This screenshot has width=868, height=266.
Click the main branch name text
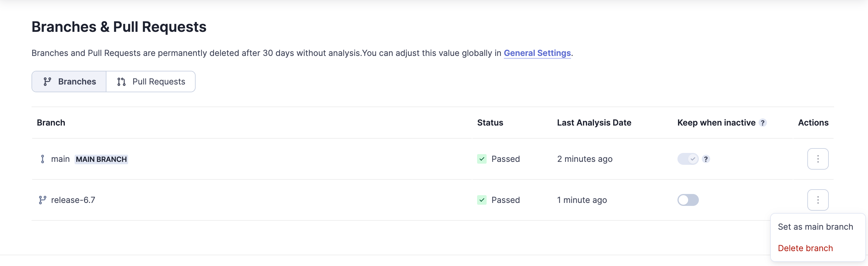(x=60, y=159)
